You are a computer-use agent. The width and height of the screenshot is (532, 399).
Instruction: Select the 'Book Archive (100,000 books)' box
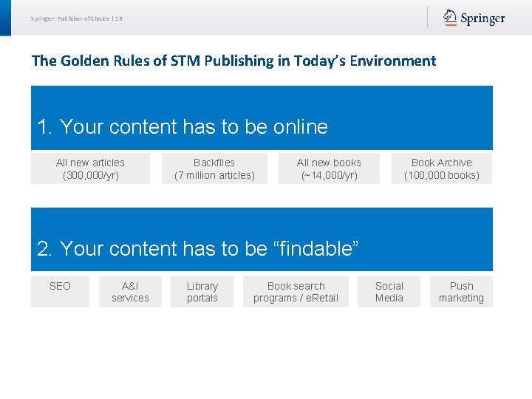[x=442, y=168]
